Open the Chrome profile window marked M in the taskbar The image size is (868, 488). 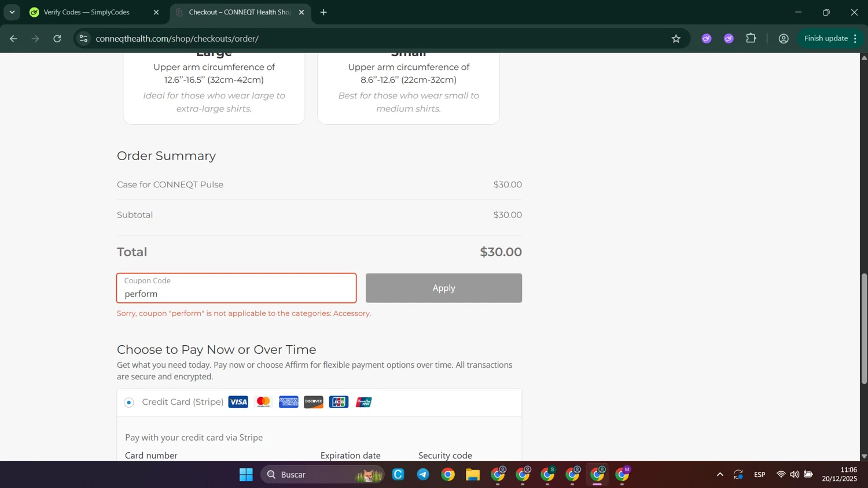pyautogui.click(x=623, y=475)
